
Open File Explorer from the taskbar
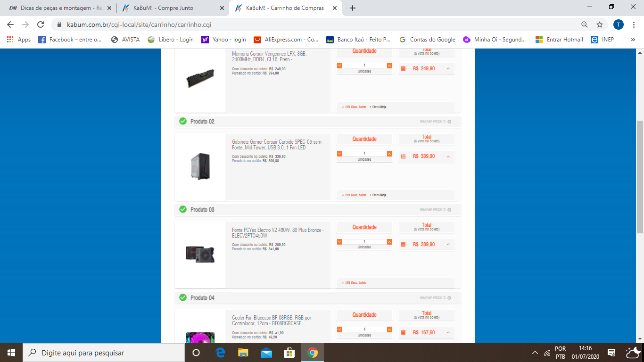[243, 353]
